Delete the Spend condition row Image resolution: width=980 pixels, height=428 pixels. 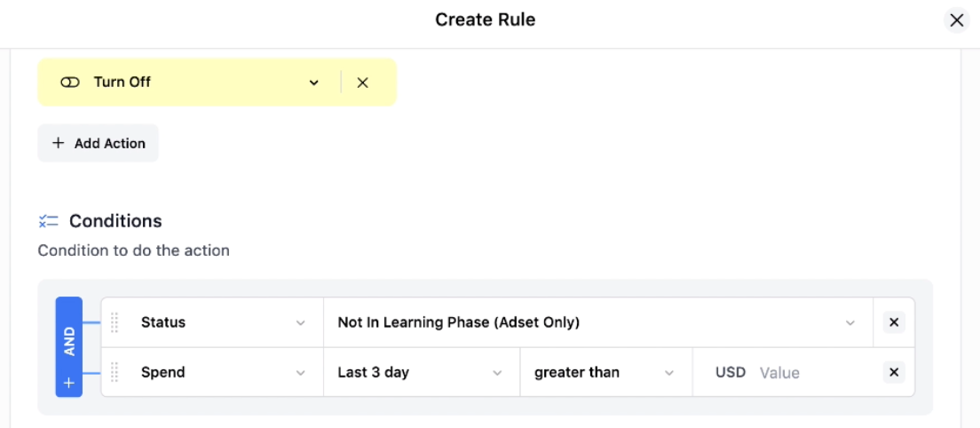pyautogui.click(x=894, y=372)
